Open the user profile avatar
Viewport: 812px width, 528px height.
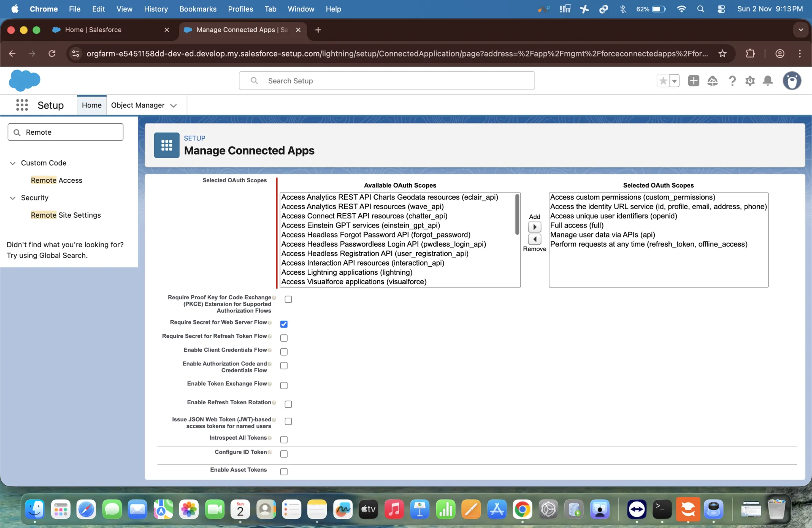[x=792, y=81]
